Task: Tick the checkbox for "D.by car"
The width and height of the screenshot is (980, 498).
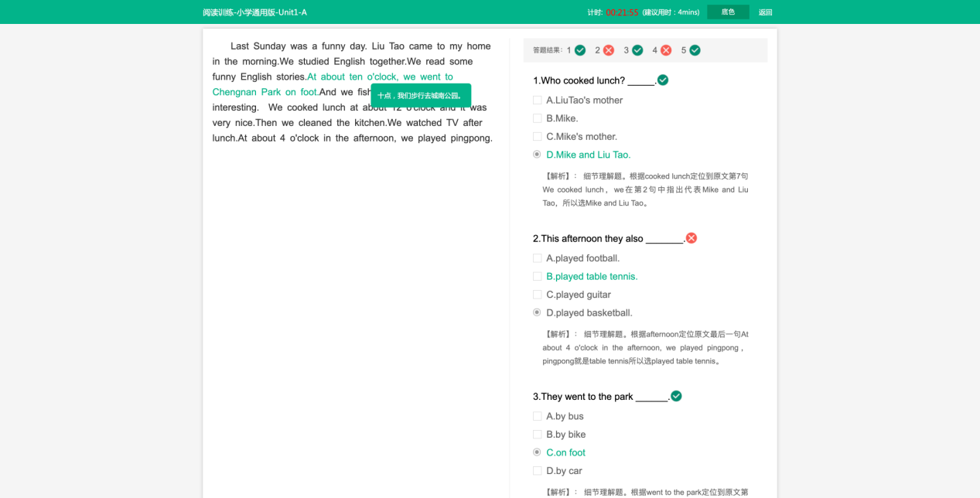Action: 538,471
